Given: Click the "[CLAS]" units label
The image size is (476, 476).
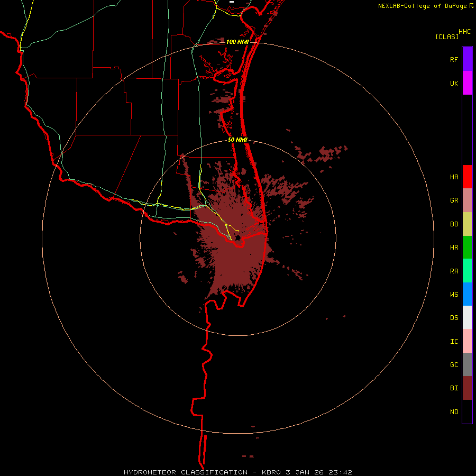Looking at the screenshot, I should (447, 36).
